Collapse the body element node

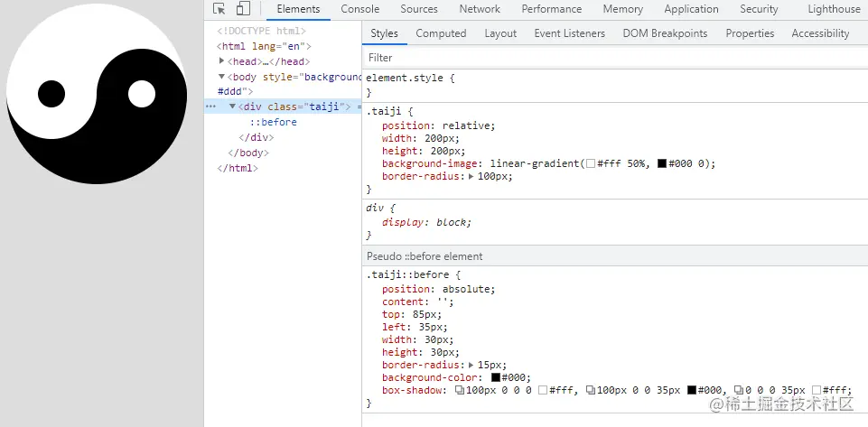pos(222,77)
